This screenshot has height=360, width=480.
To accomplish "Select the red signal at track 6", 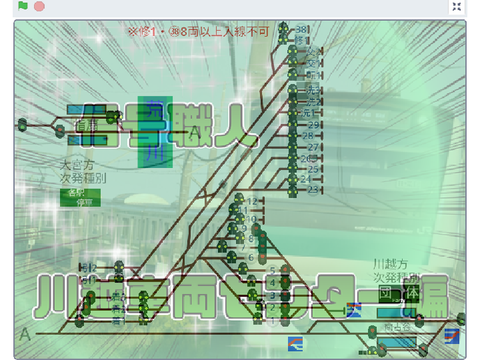I will pyautogui.click(x=263, y=257).
